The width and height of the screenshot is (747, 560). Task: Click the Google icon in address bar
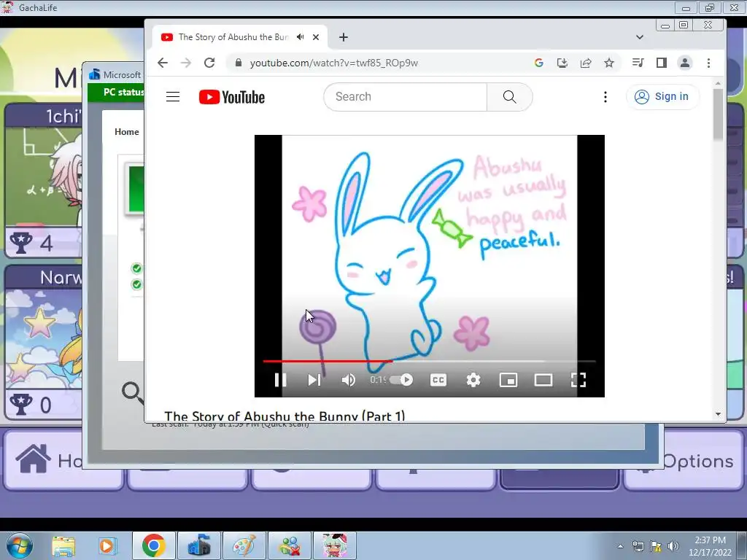pos(539,63)
